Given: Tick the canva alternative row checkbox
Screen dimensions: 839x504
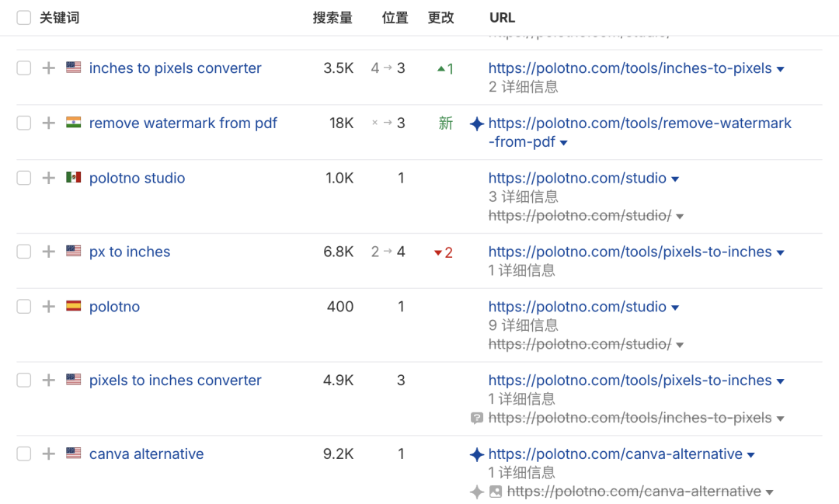Looking at the screenshot, I should point(23,454).
